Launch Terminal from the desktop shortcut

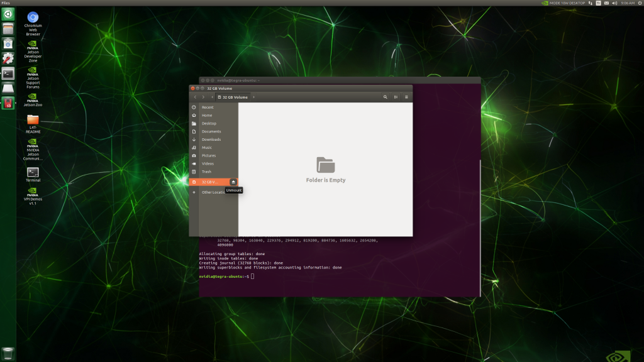pos(33,172)
